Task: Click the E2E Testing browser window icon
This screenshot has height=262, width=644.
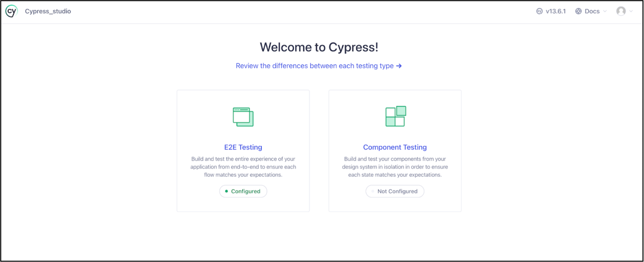Action: tap(243, 117)
